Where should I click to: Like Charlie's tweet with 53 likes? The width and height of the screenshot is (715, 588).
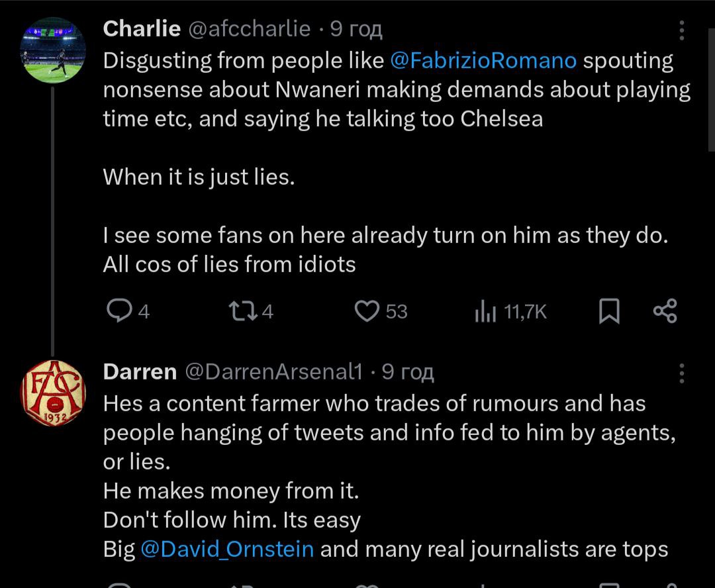click(x=367, y=311)
